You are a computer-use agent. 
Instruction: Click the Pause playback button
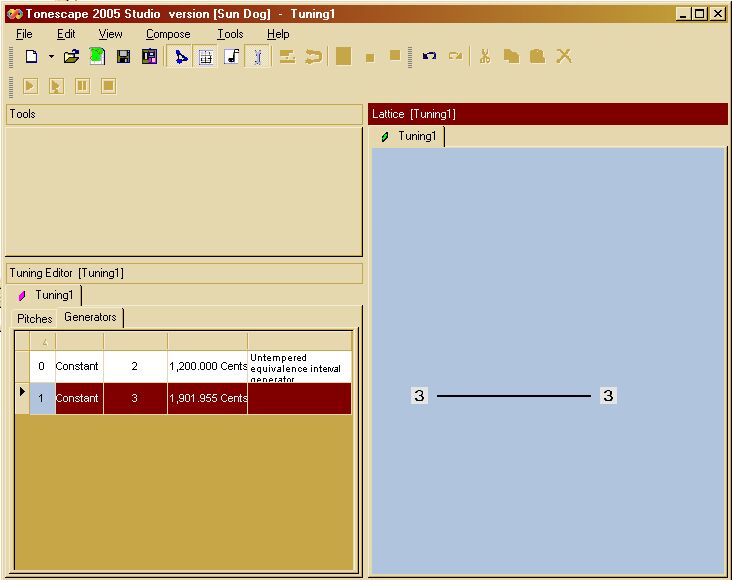coord(83,86)
